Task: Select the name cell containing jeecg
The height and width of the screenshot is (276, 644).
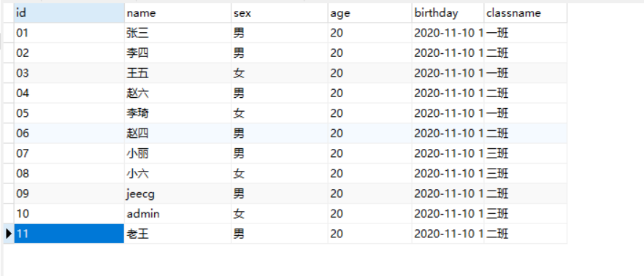Action: pyautogui.click(x=178, y=193)
